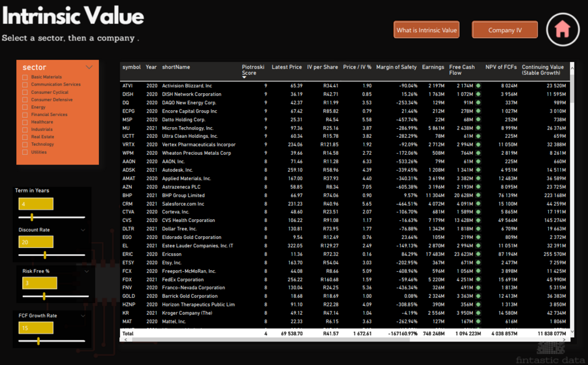Image resolution: width=588 pixels, height=365 pixels.
Task: Click the green indicator in GOLD row
Action: click(x=478, y=296)
